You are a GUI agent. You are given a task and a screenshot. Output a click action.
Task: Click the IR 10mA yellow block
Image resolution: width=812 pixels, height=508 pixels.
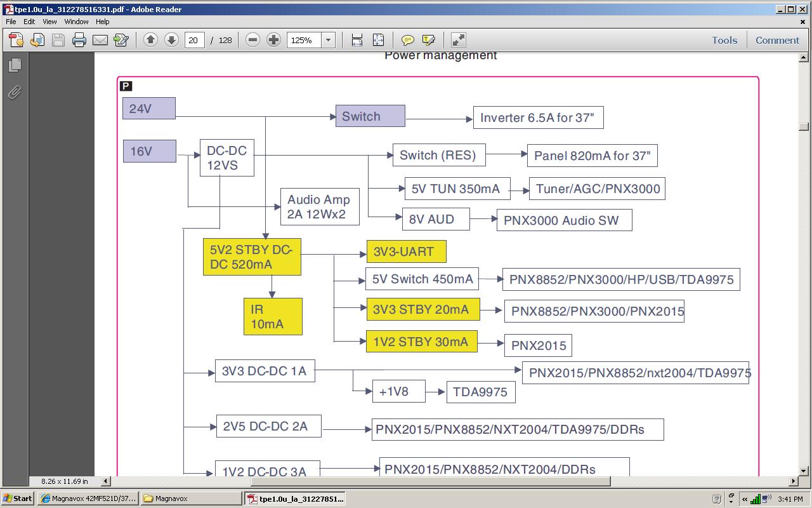(273, 316)
